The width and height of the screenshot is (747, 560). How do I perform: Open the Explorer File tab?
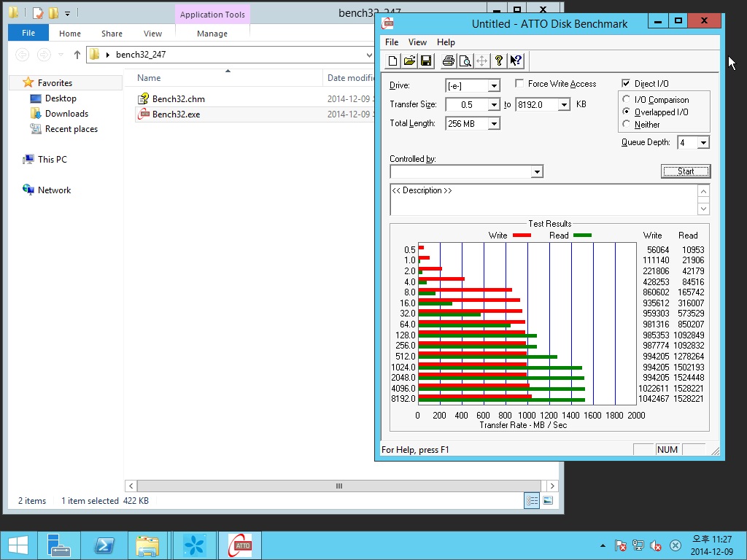click(28, 33)
